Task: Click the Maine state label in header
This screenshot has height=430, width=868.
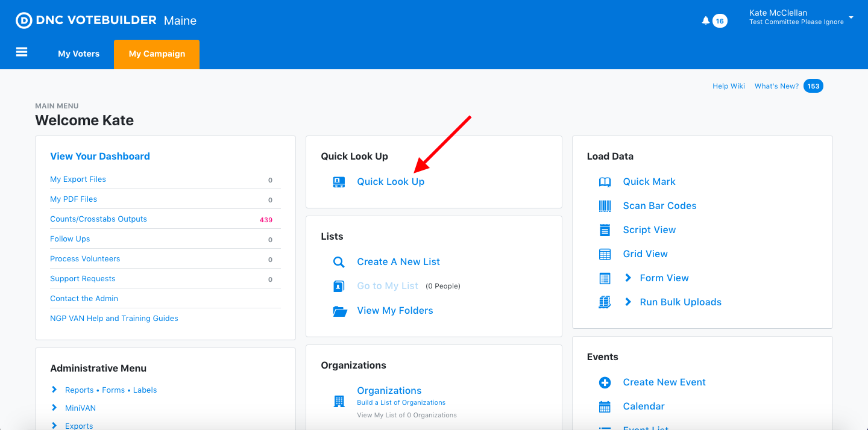Action: pyautogui.click(x=180, y=20)
